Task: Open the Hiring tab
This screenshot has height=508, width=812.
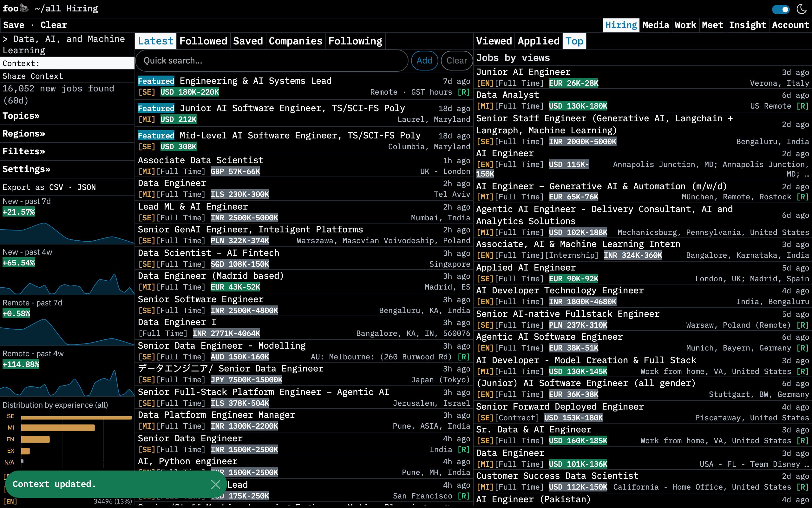Action: (x=621, y=25)
